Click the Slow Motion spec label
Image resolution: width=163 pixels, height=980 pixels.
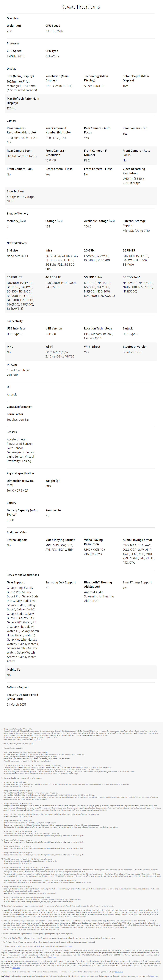tap(15, 191)
